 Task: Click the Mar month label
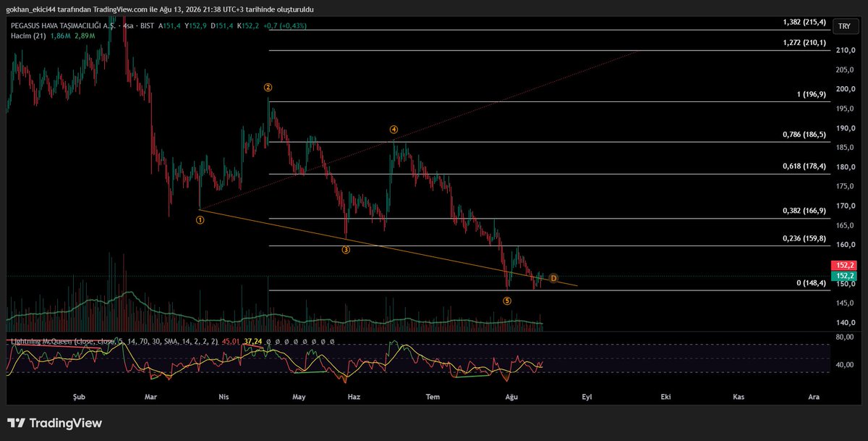click(151, 397)
